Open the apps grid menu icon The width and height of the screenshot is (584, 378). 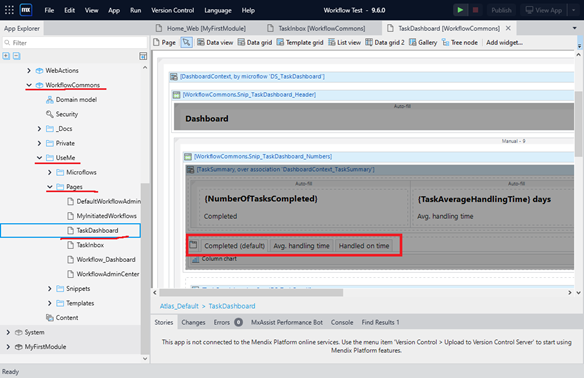click(9, 10)
